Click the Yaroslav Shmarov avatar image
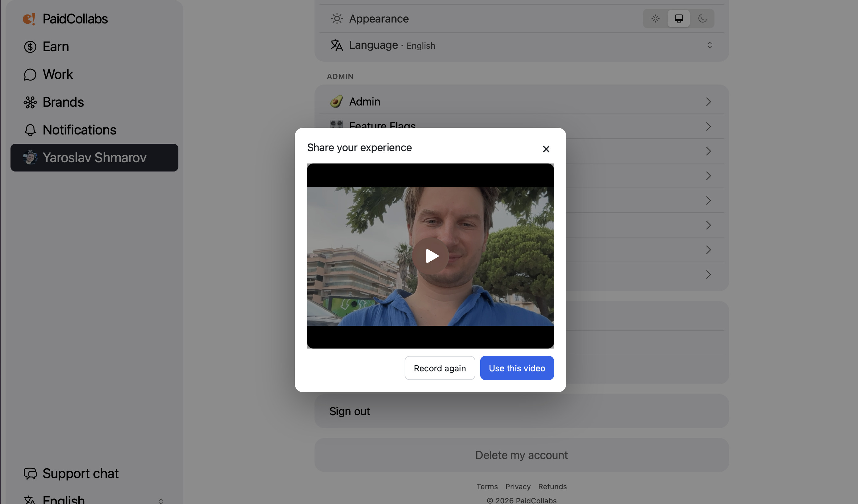858x504 pixels. [x=30, y=158]
